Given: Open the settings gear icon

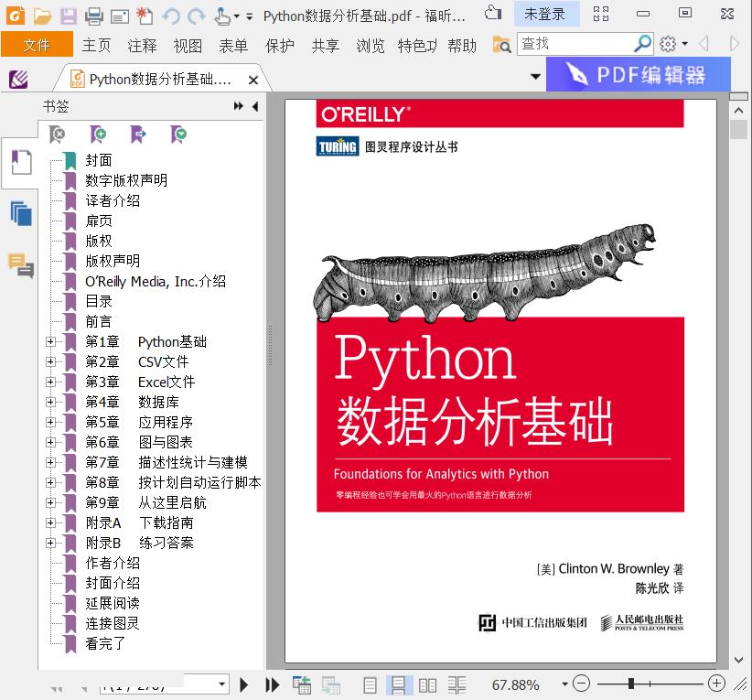Looking at the screenshot, I should click(668, 44).
